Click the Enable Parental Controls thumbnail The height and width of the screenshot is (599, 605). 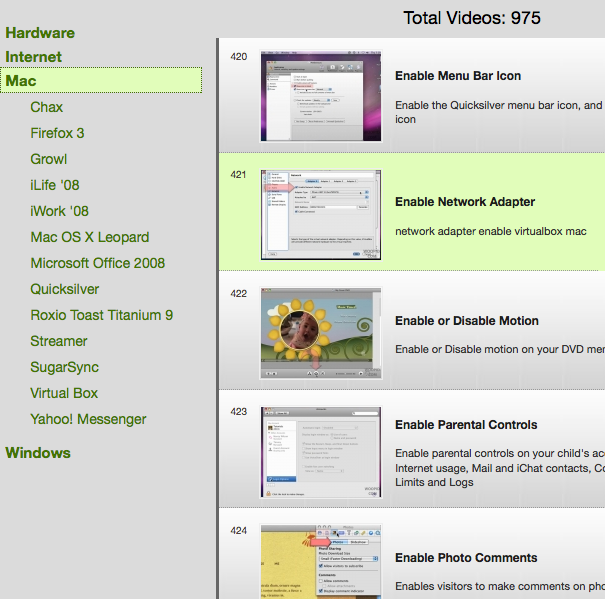click(x=321, y=452)
